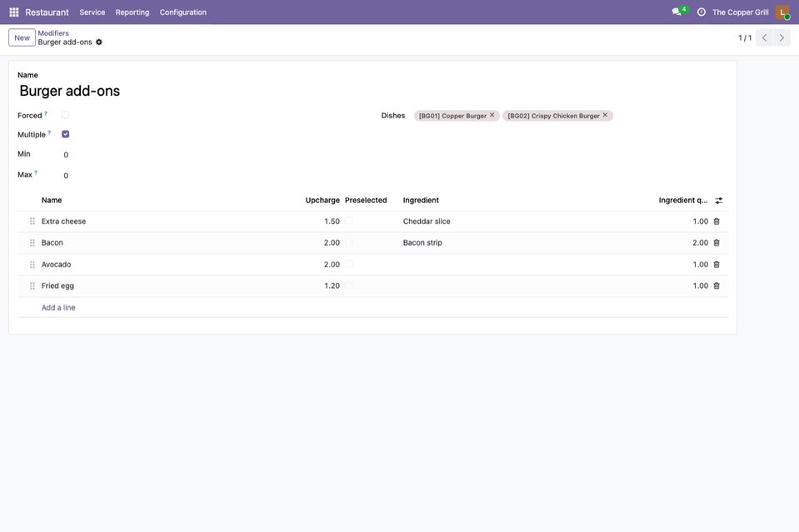Screen dimensions: 799x532
Task: Grab the Fried egg drag handle
Action: [32, 286]
